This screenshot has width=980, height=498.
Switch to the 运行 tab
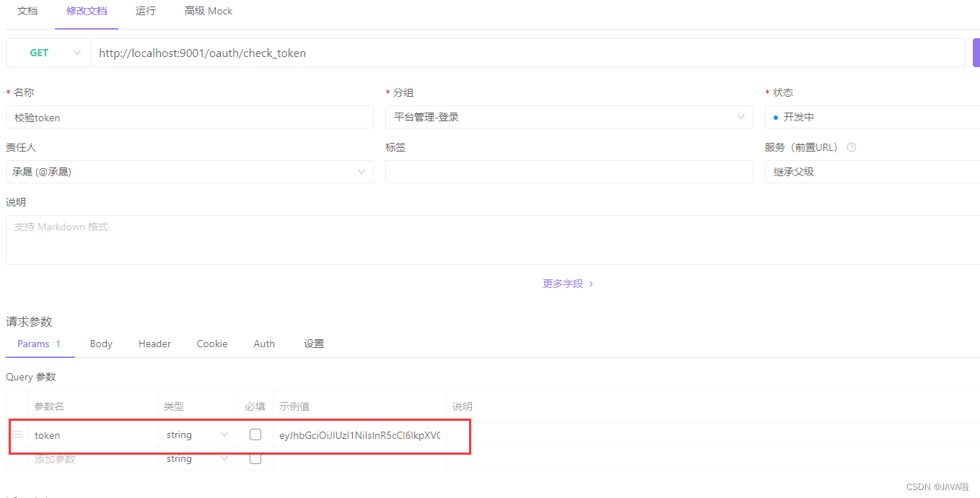click(145, 11)
